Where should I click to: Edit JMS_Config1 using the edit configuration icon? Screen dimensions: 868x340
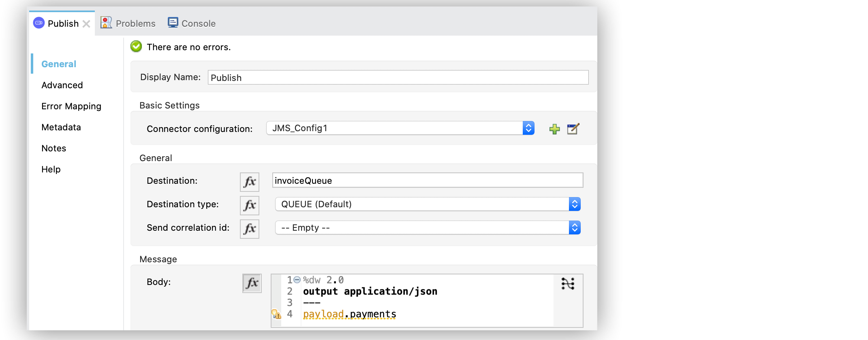[x=573, y=129]
